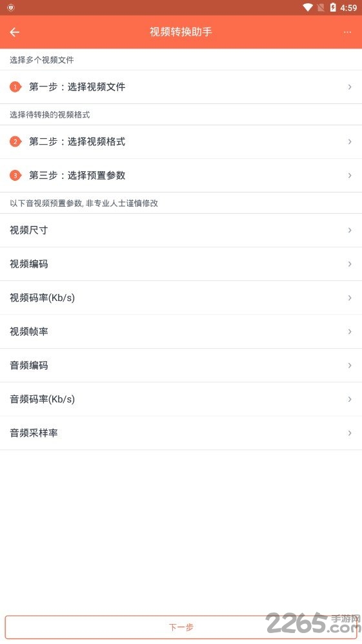This screenshot has height=644, width=362.
Task: Click the 下一步 button
Action: 181,627
